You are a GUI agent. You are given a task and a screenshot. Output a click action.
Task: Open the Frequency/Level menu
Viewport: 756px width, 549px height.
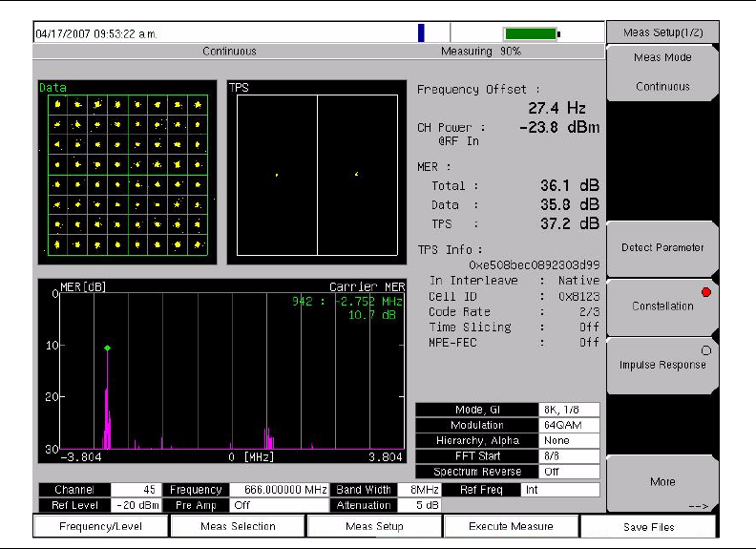pos(102,526)
